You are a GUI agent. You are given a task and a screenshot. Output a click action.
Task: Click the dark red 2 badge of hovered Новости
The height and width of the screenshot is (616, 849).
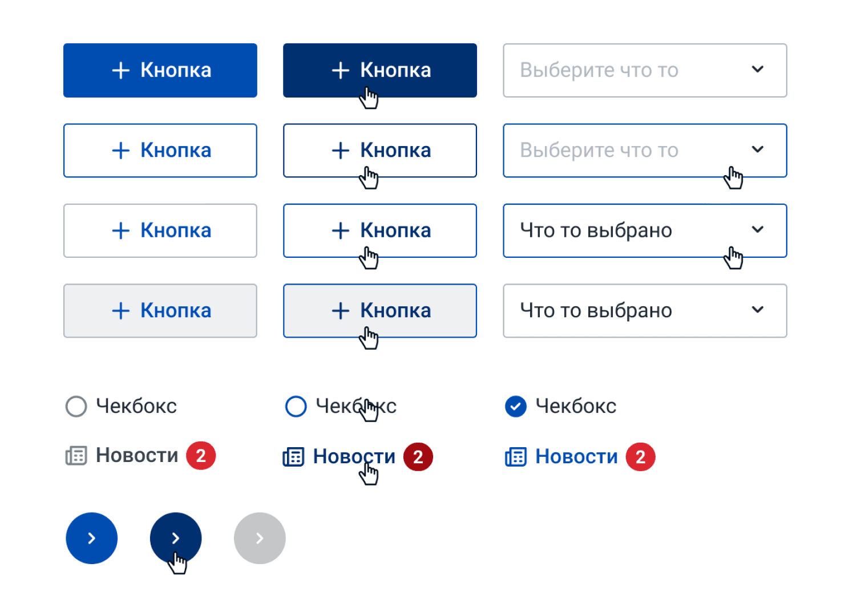coord(418,457)
